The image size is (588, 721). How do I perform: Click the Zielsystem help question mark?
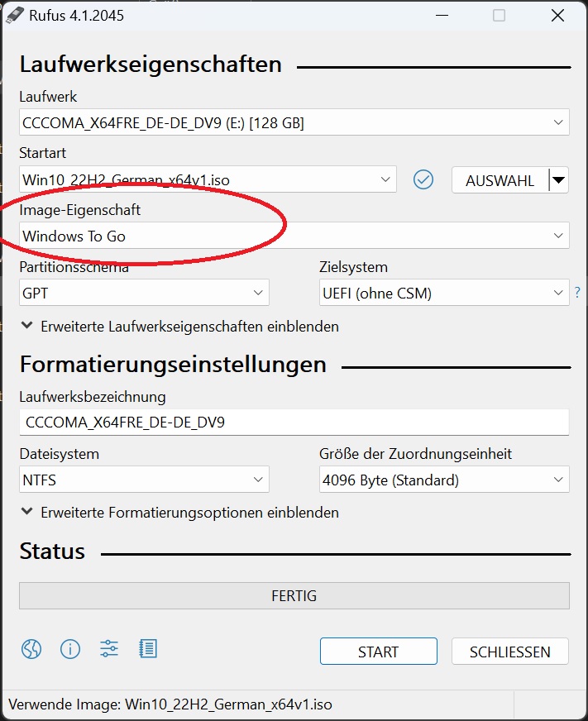(x=577, y=293)
